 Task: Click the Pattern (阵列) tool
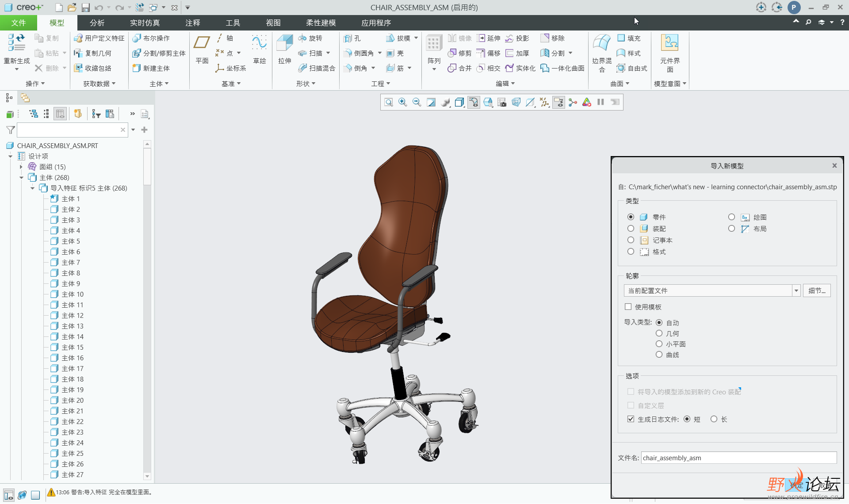434,52
